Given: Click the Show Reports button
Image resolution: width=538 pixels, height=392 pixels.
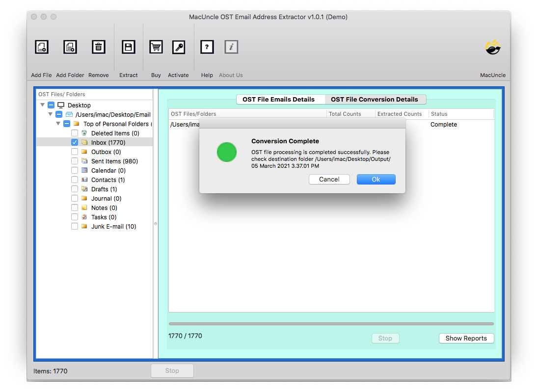Looking at the screenshot, I should (x=466, y=338).
